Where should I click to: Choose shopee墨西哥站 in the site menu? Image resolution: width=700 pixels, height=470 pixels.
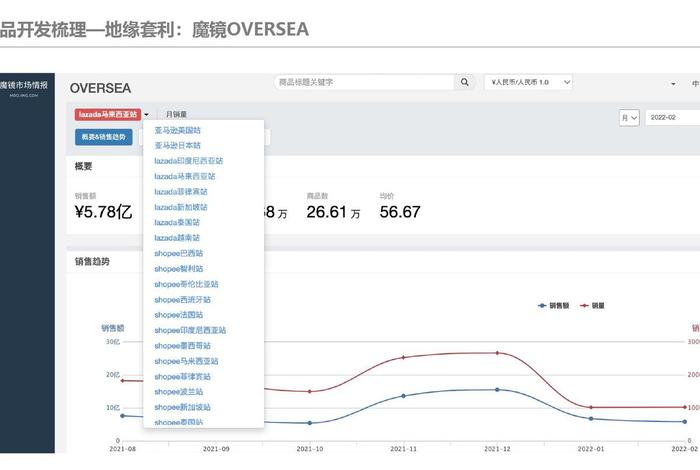pyautogui.click(x=182, y=346)
